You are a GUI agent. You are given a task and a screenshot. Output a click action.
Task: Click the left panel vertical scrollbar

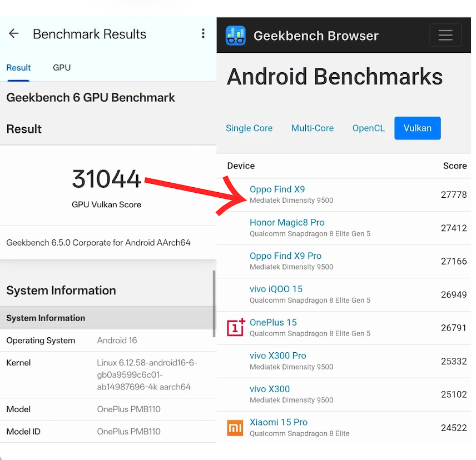214,303
